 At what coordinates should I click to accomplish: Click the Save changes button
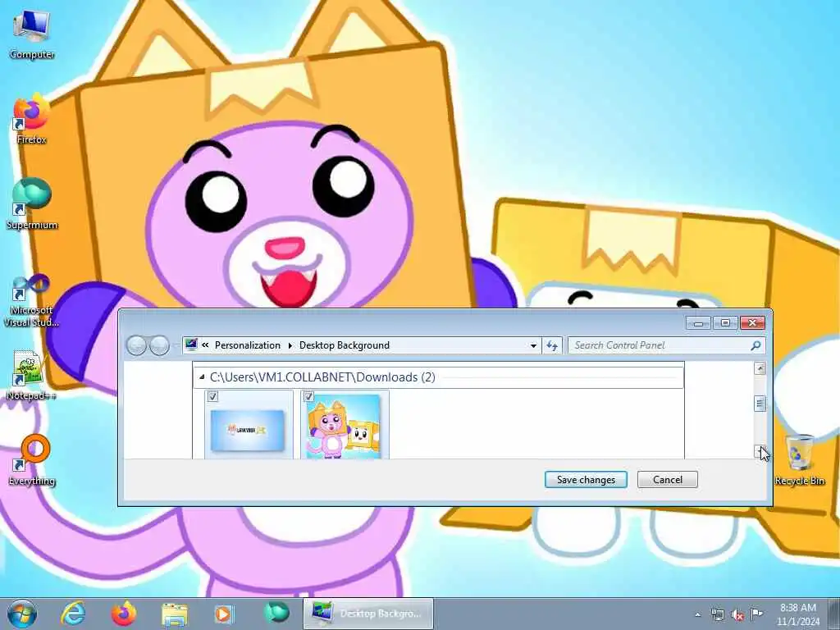[586, 479]
